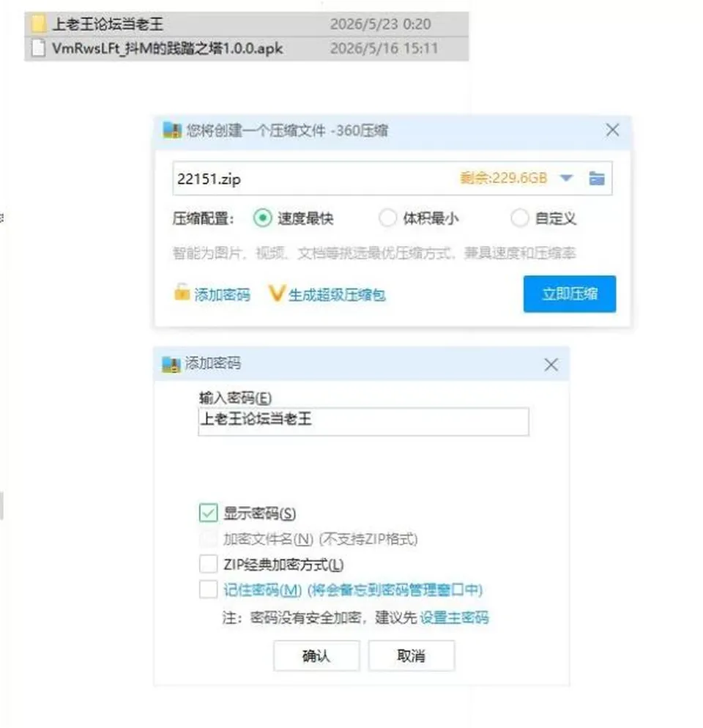Click the 360压缩 icon in the 添加密码 title bar
This screenshot has height=728, width=703.
coord(171,365)
